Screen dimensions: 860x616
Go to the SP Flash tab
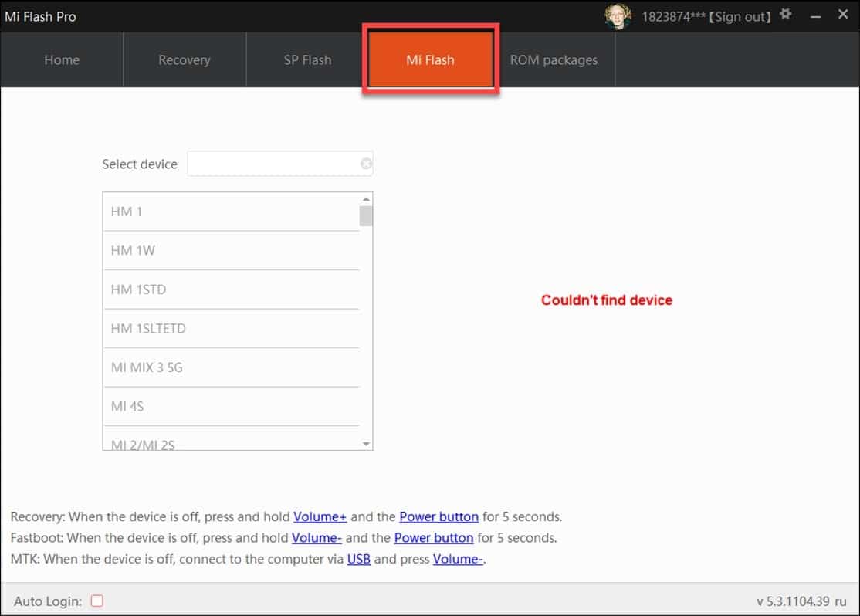pyautogui.click(x=308, y=59)
